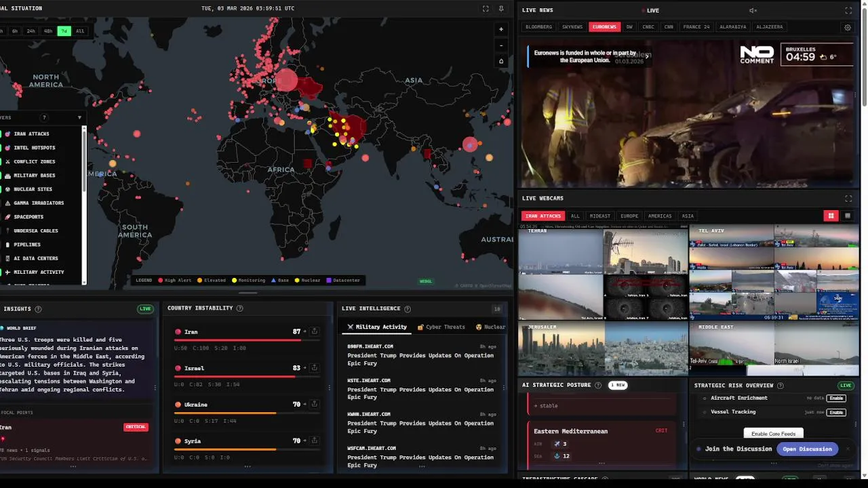Reset map to home view
Screen dimensions: 868x488
[x=501, y=61]
